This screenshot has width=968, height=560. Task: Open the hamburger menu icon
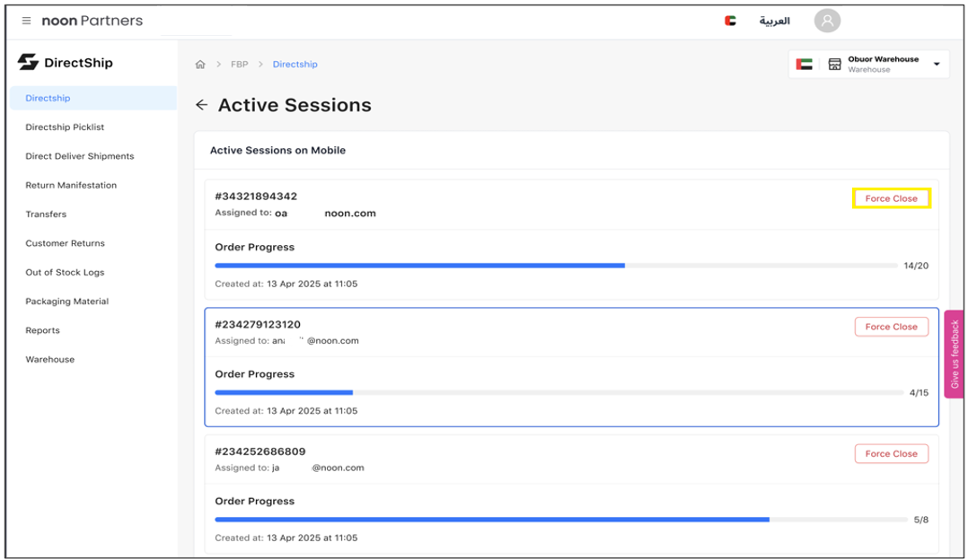point(26,21)
